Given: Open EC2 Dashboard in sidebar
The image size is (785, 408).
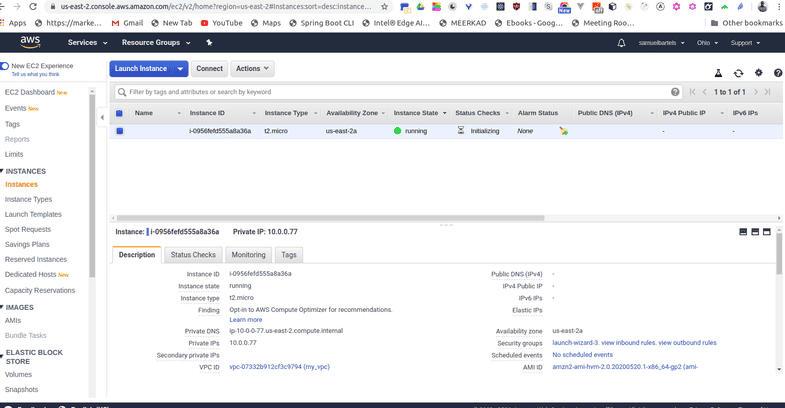Looking at the screenshot, I should 30,92.
